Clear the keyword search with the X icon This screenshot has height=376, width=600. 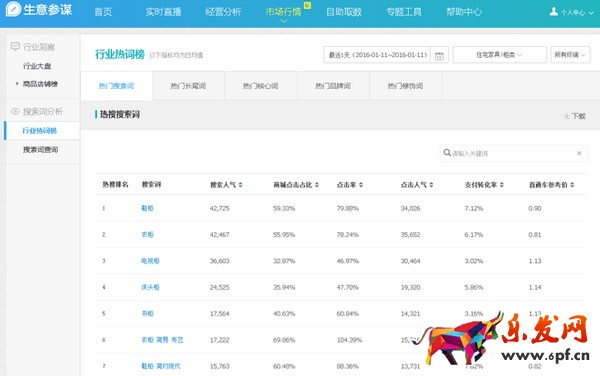[579, 153]
